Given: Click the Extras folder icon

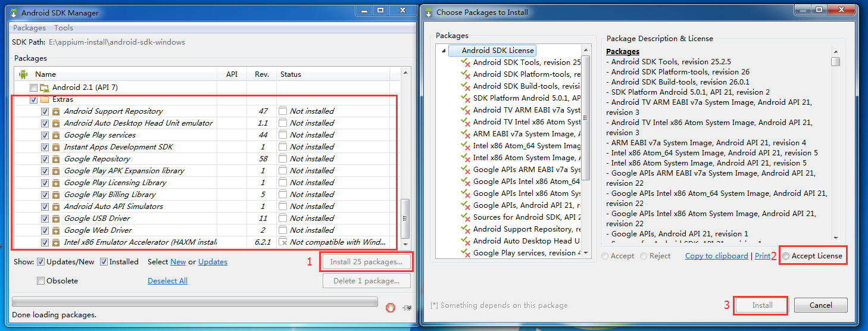Looking at the screenshot, I should [x=45, y=99].
